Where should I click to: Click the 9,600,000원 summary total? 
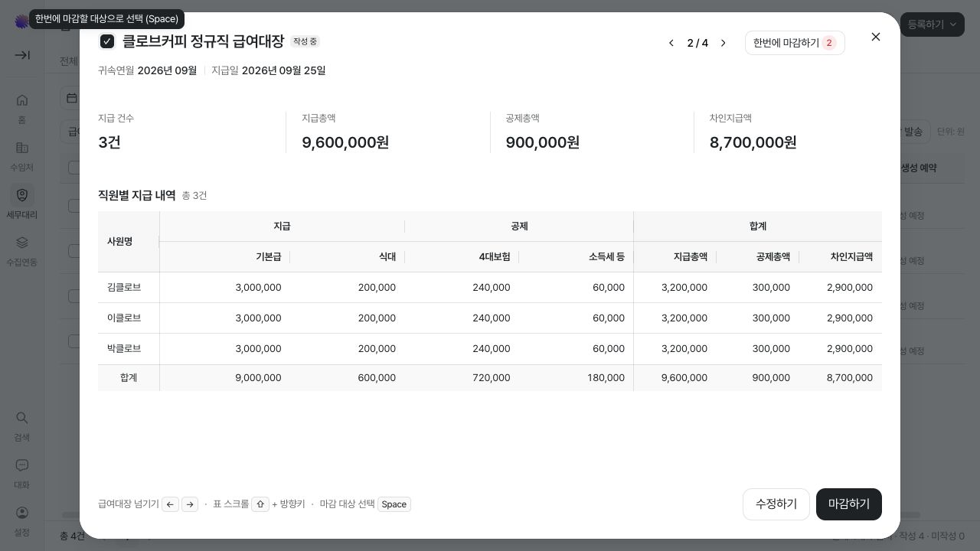click(x=345, y=142)
